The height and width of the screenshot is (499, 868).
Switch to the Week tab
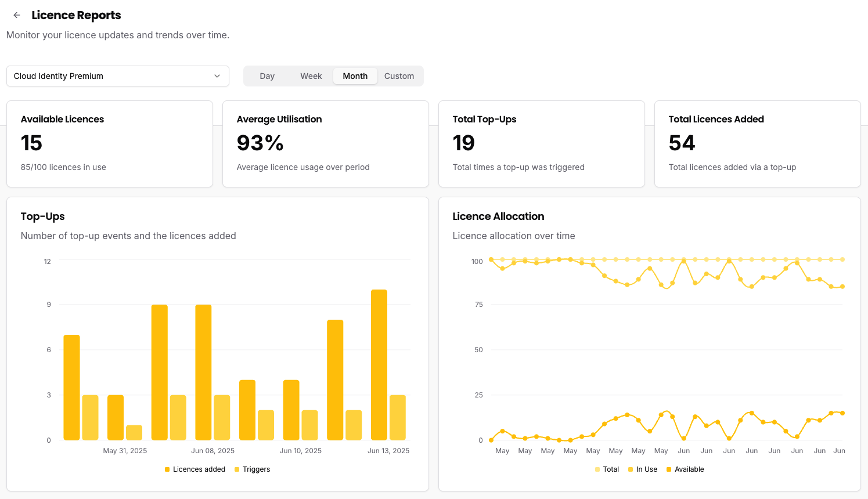[x=311, y=76]
